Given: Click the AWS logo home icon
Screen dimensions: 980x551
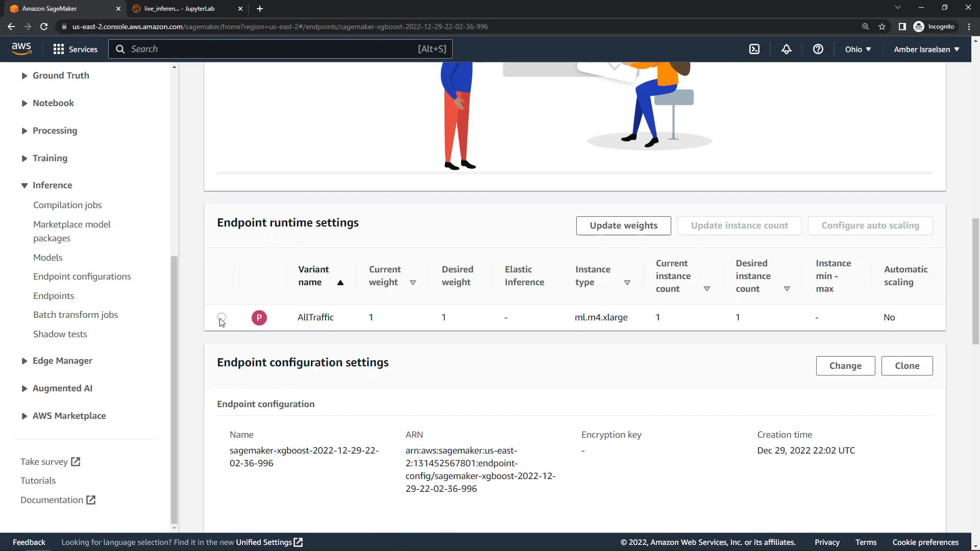Looking at the screenshot, I should 21,48.
